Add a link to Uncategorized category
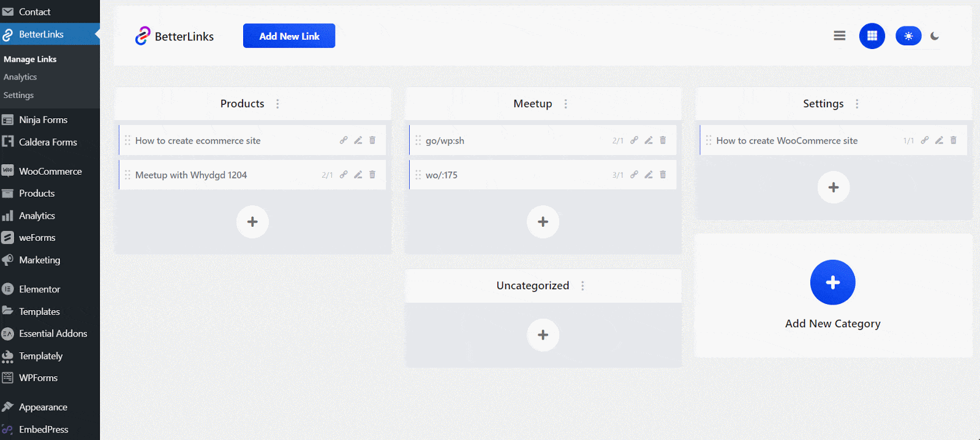This screenshot has height=440, width=980. tap(543, 335)
